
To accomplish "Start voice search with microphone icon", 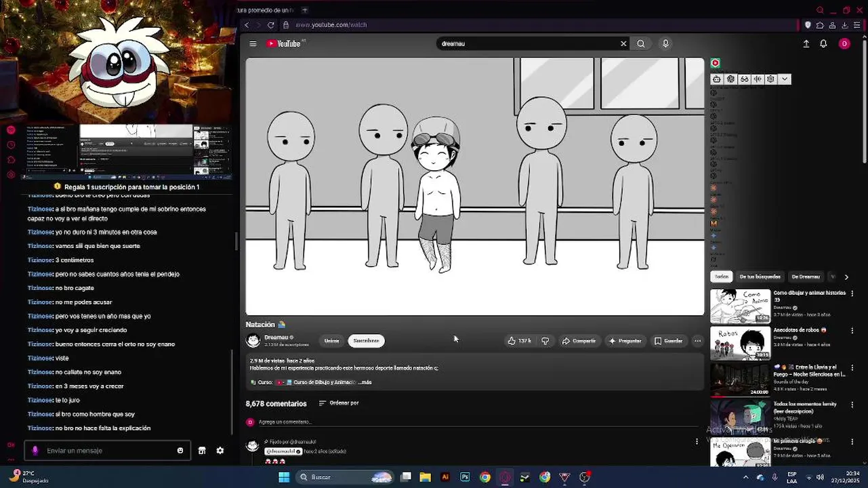I will (x=665, y=43).
